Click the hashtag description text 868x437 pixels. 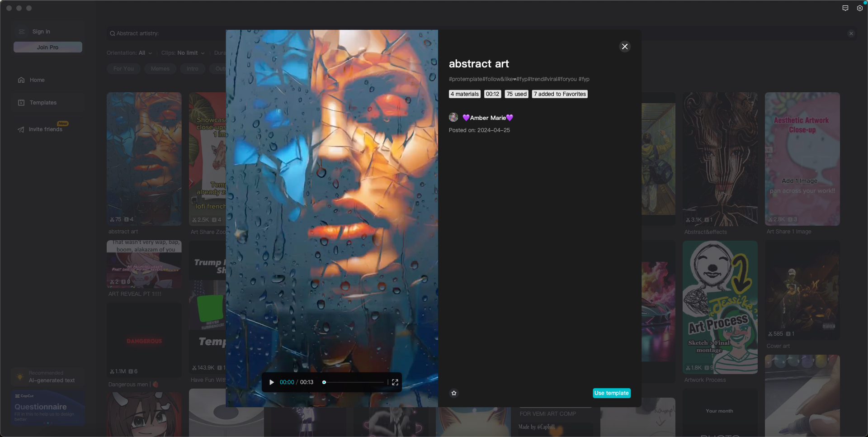tap(519, 79)
